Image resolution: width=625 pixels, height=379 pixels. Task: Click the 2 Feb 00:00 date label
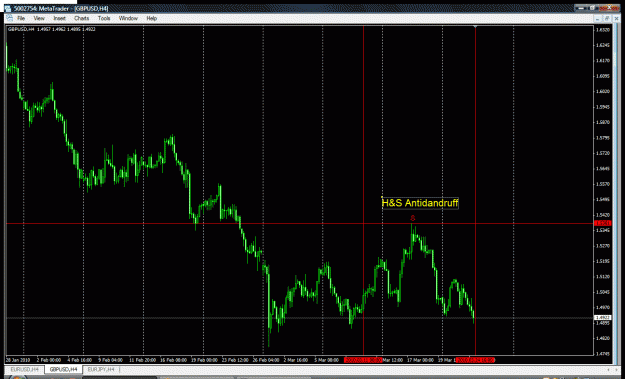49,360
